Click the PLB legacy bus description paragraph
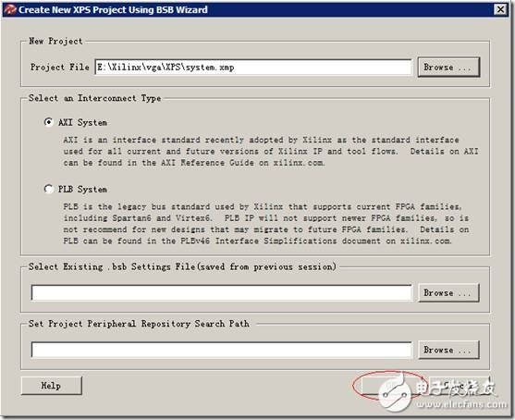The image size is (515, 420). pyautogui.click(x=266, y=224)
